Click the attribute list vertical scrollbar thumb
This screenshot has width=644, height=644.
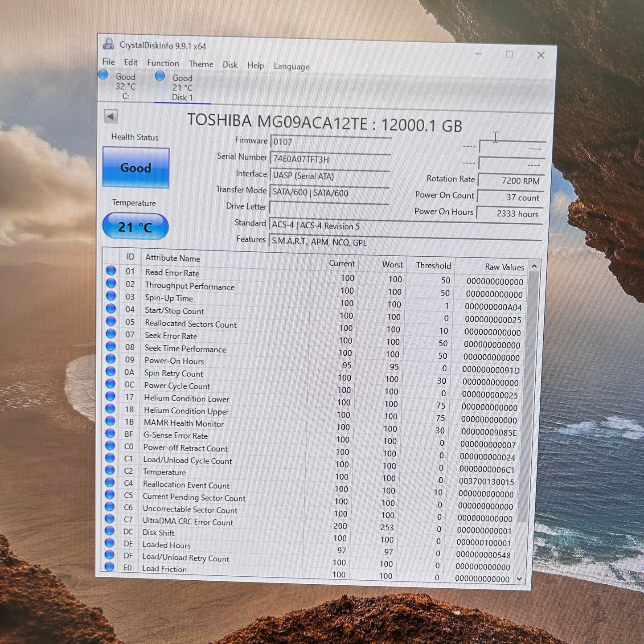click(528, 397)
